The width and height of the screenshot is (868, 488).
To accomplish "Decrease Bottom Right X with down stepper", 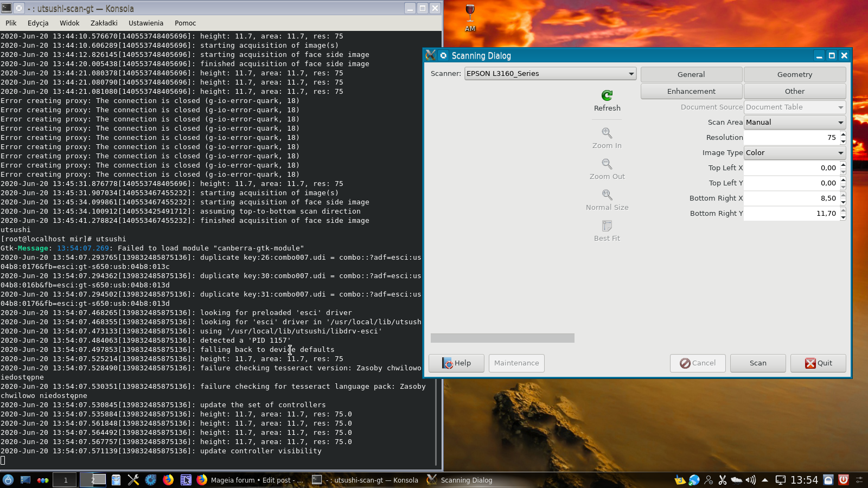I will tap(843, 202).
